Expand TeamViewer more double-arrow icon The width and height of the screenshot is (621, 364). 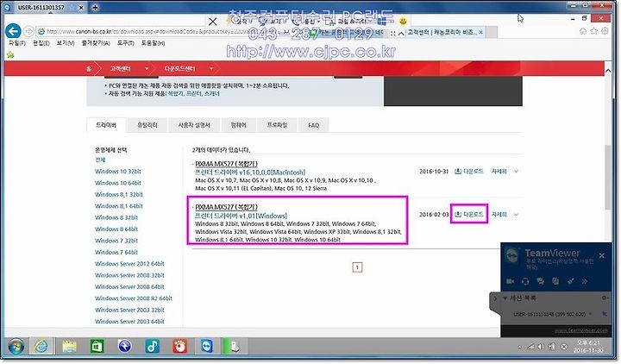(585, 281)
